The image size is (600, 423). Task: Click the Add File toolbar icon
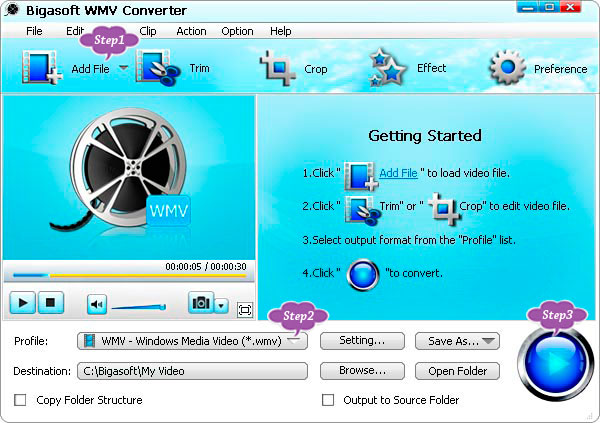tap(42, 67)
